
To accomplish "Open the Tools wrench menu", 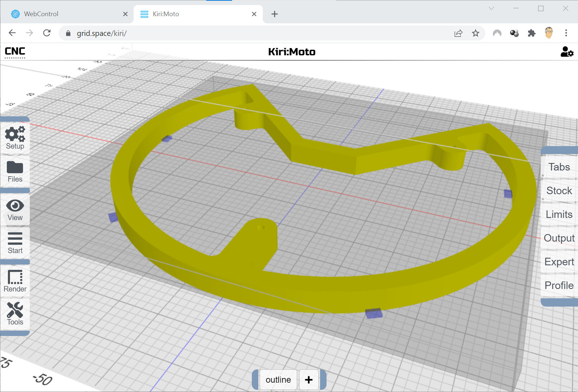I will (15, 314).
